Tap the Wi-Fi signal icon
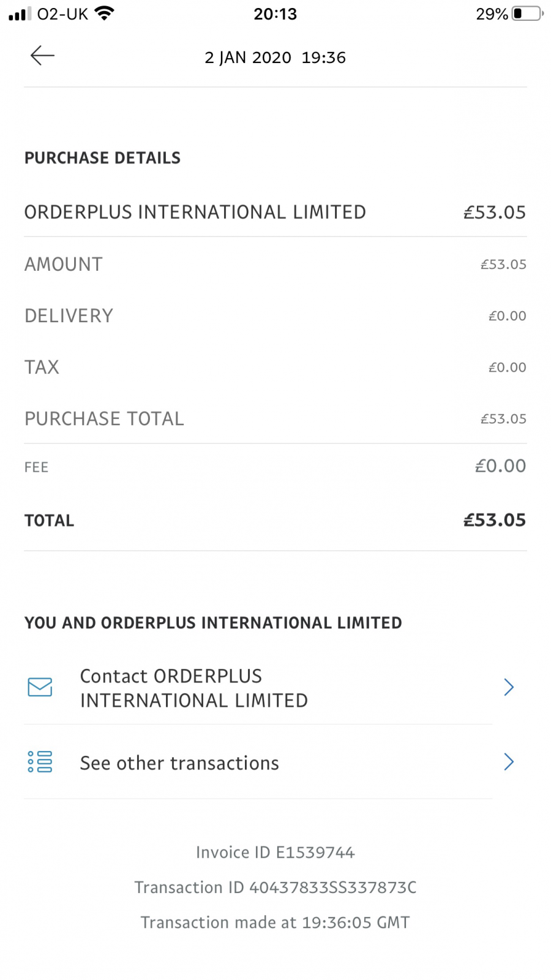551x980 pixels. (105, 13)
